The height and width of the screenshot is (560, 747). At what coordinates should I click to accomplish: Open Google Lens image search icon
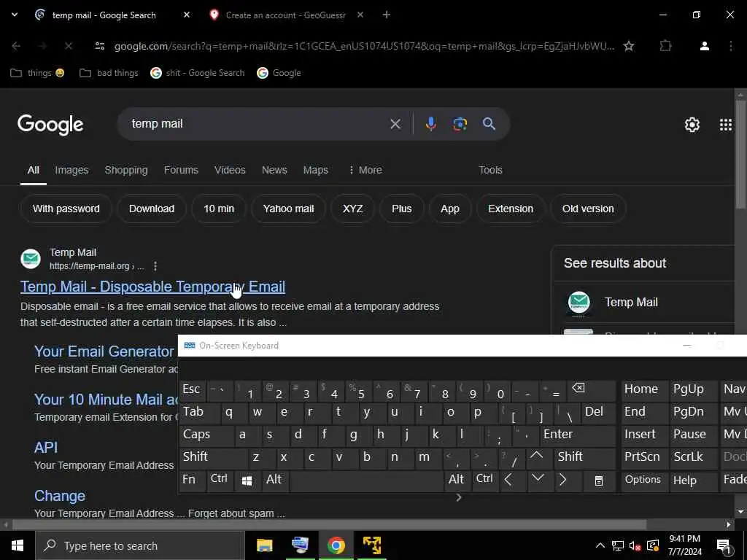460,124
